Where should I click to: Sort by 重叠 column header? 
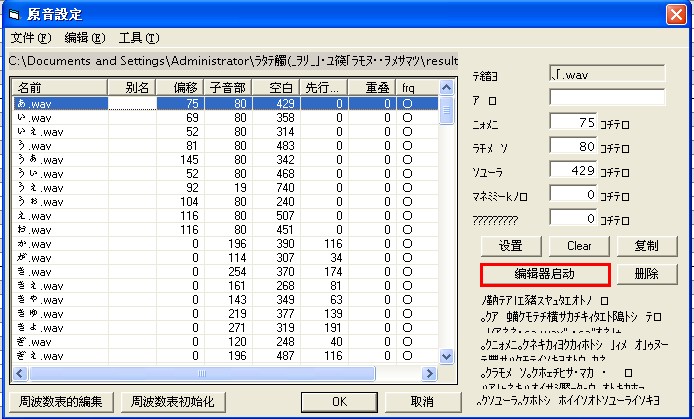click(x=372, y=88)
